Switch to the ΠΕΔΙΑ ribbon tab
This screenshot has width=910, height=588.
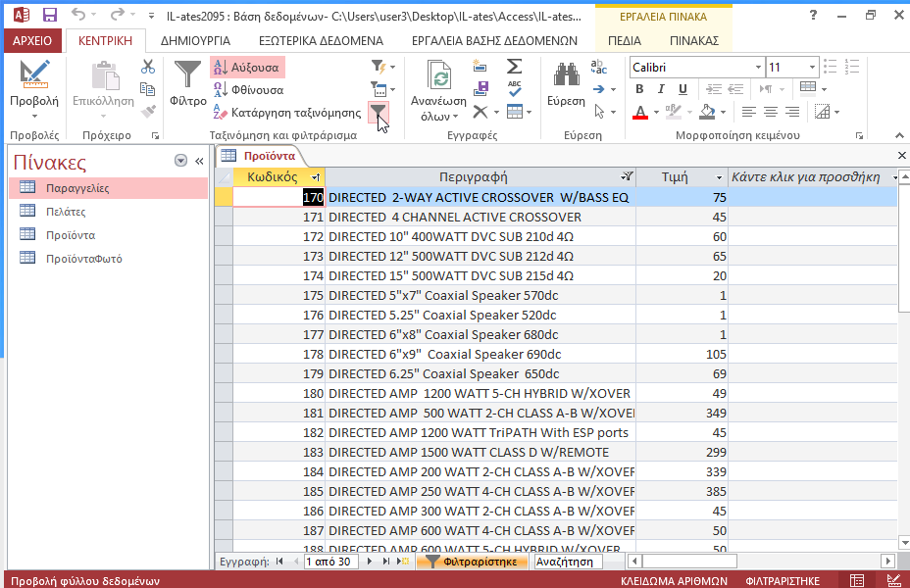coord(625,40)
